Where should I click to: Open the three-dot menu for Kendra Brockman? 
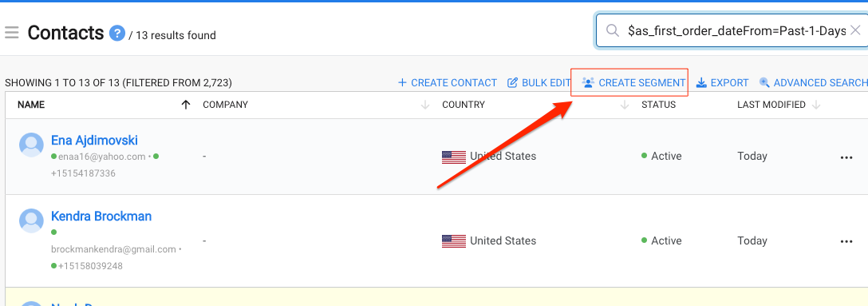click(x=846, y=242)
